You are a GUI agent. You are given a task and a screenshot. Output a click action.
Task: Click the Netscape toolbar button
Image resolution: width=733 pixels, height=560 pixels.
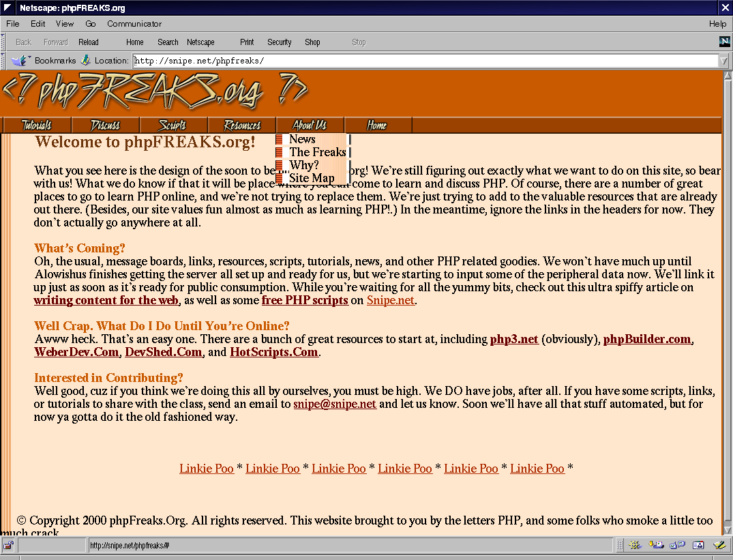[x=200, y=42]
